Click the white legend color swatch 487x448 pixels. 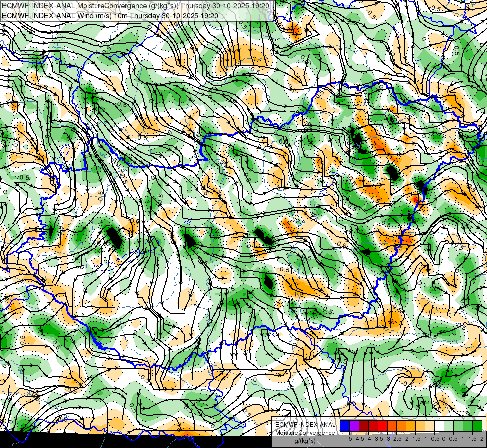(x=439, y=426)
